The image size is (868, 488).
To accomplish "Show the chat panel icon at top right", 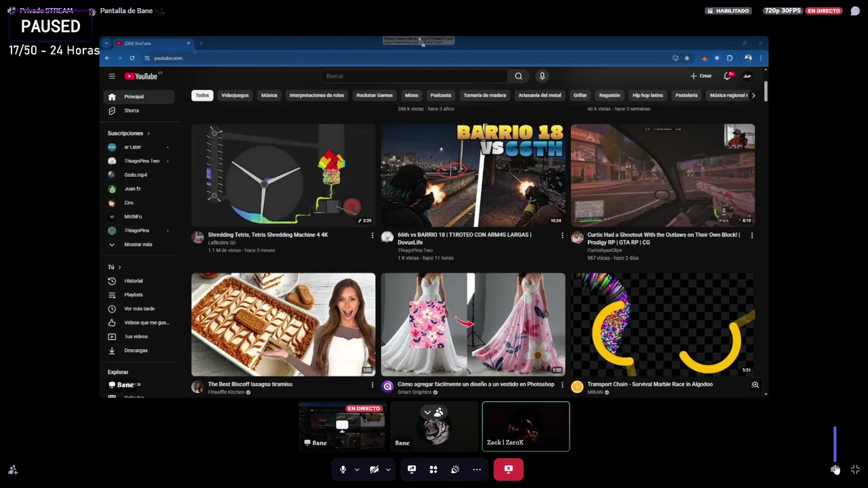I will pyautogui.click(x=855, y=11).
